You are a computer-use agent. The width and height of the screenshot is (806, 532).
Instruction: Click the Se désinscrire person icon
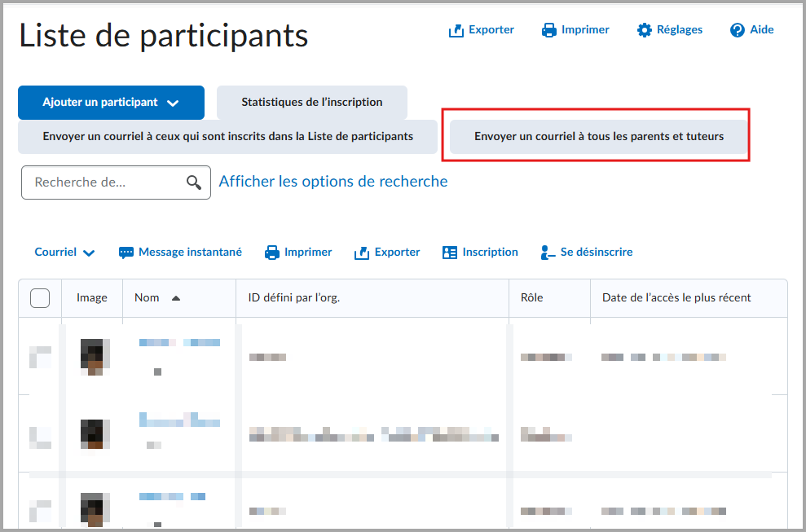(548, 253)
